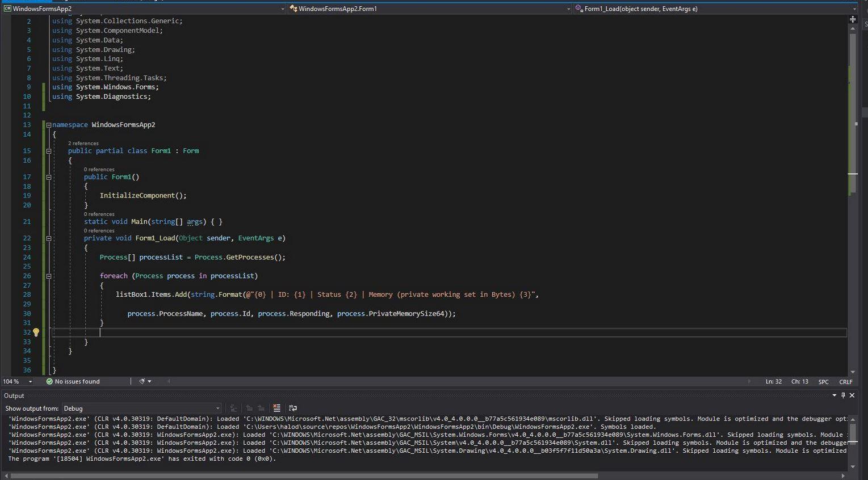
Task: Click the '2 references' CodeLens link above Form1
Action: (x=83, y=144)
